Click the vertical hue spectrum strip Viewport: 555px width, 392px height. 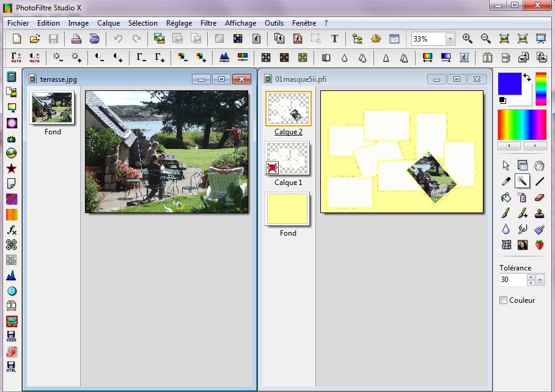pos(541,89)
